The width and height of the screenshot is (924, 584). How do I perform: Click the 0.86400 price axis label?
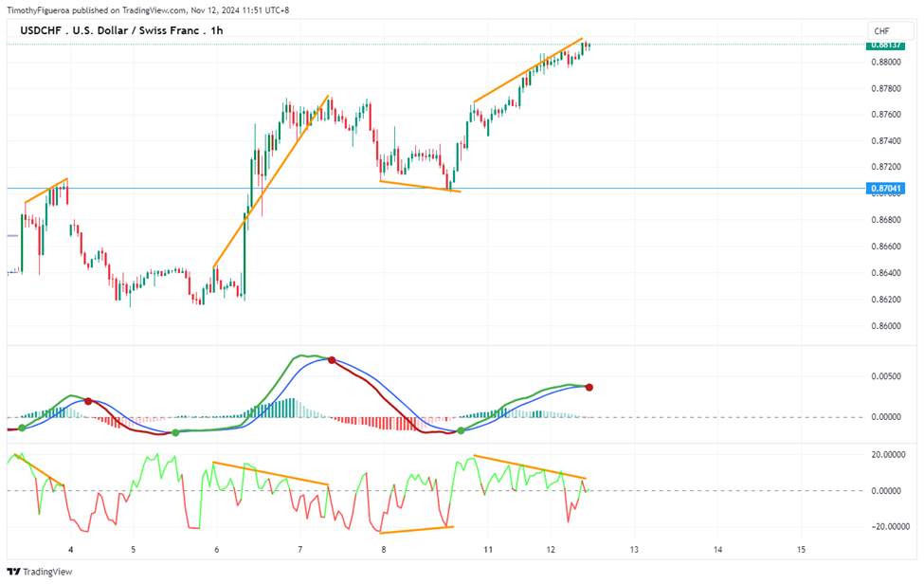click(x=886, y=273)
